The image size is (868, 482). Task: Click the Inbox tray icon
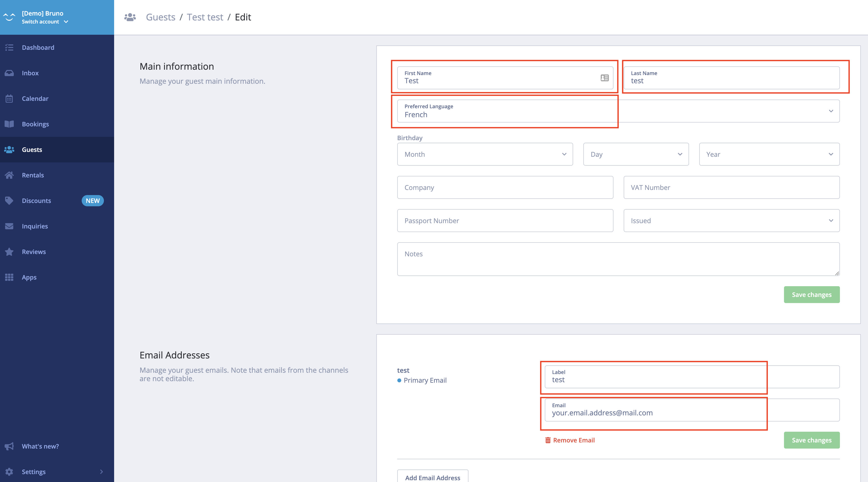click(x=9, y=73)
